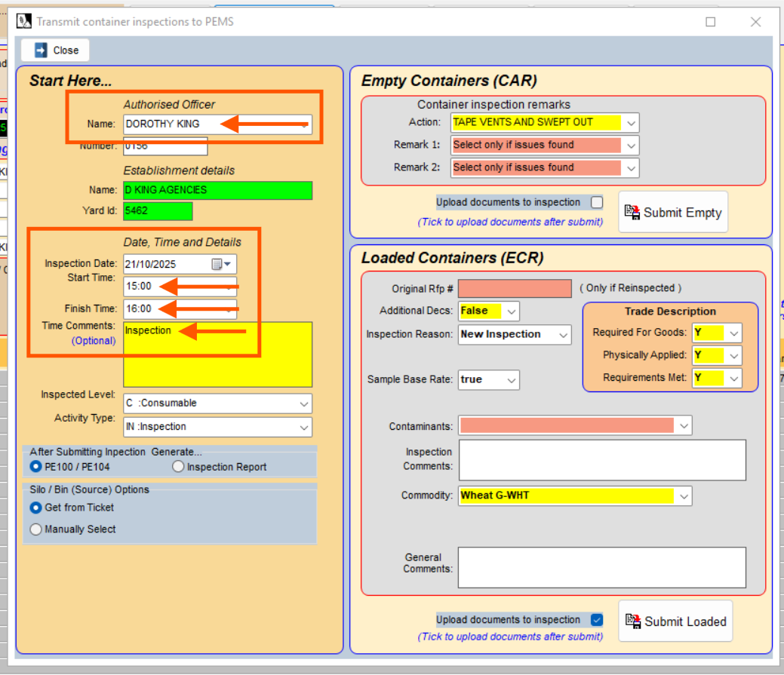The width and height of the screenshot is (784, 675).
Task: Open the Inspected Level dropdown
Action: tap(303, 403)
